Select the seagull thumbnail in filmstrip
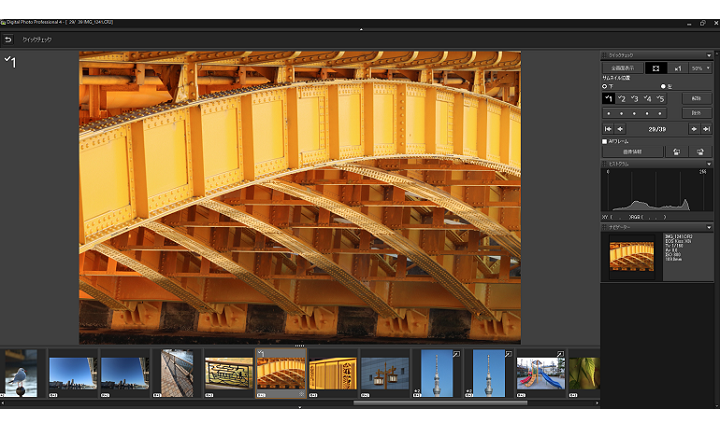The image size is (720, 444). point(20,373)
